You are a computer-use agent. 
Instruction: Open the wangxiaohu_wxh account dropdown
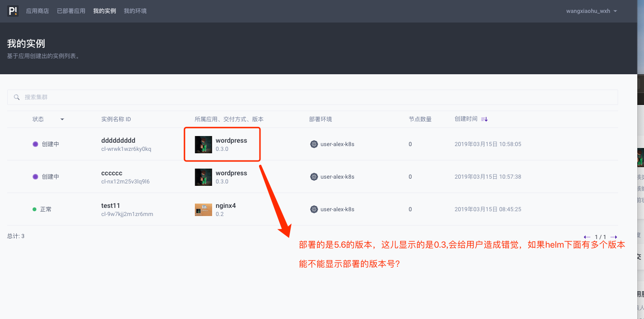click(591, 11)
